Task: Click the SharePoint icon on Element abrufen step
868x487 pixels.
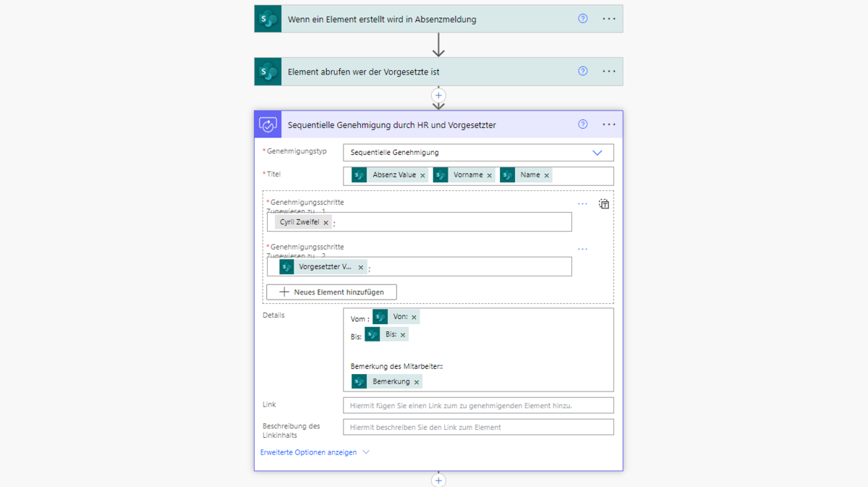Action: coord(268,72)
